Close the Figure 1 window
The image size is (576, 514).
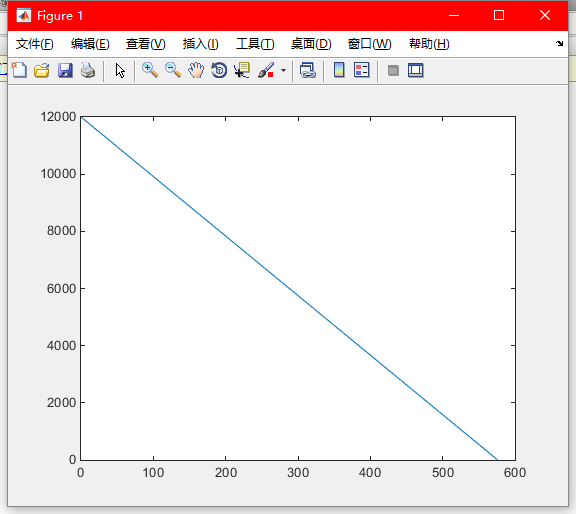pos(545,15)
